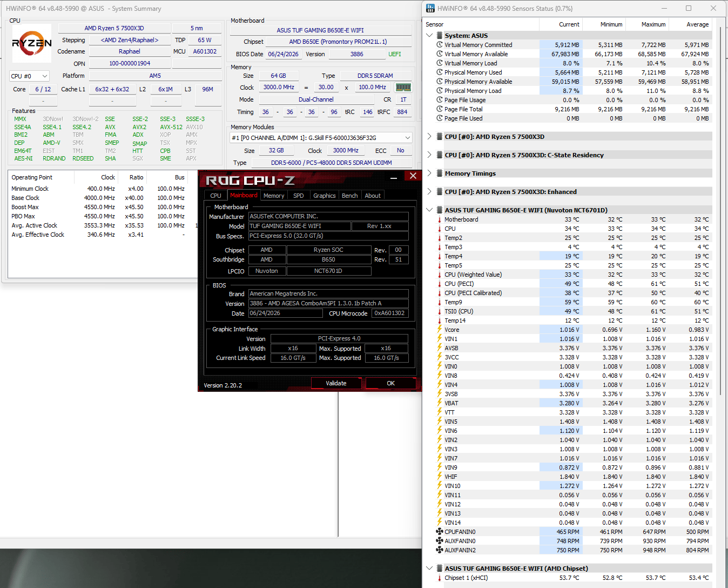Click the Minimum column header
The width and height of the screenshot is (728, 588).
604,24
